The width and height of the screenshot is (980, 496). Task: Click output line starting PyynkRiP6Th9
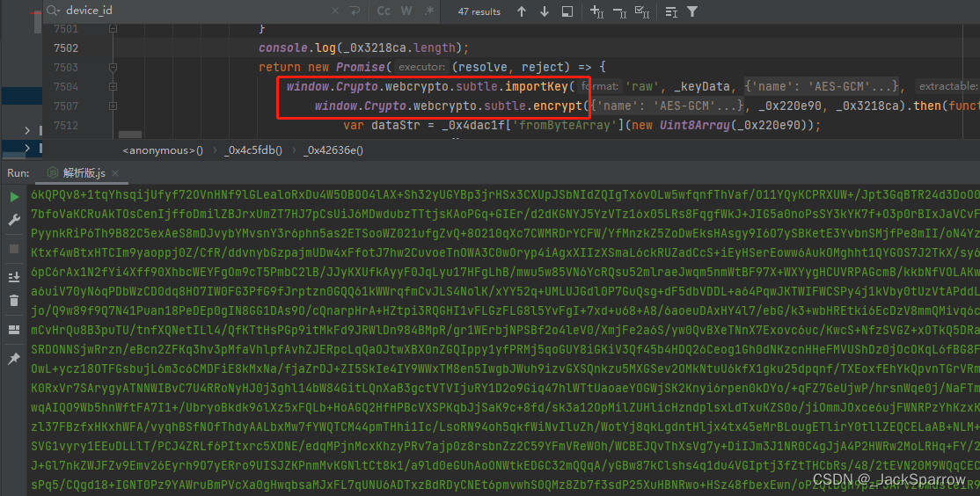click(x=505, y=233)
